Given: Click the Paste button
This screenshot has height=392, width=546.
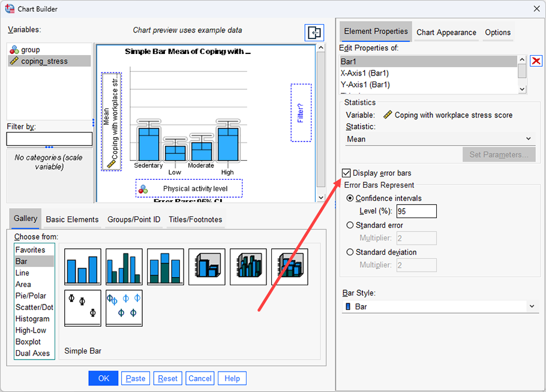Looking at the screenshot, I should pos(136,378).
